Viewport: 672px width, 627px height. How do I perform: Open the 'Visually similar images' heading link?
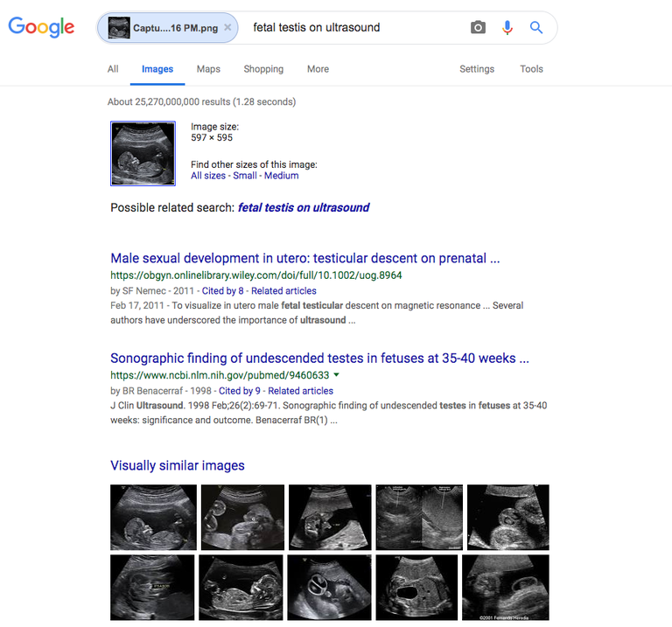(178, 466)
